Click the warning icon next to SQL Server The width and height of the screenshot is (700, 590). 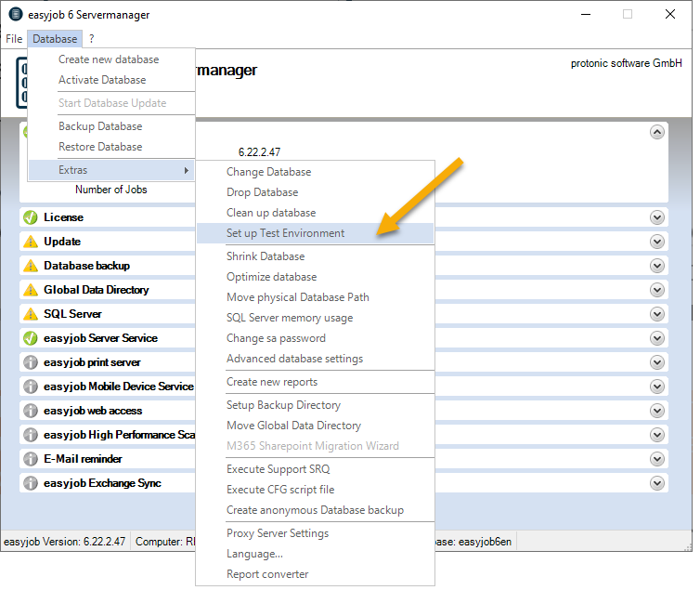31,314
